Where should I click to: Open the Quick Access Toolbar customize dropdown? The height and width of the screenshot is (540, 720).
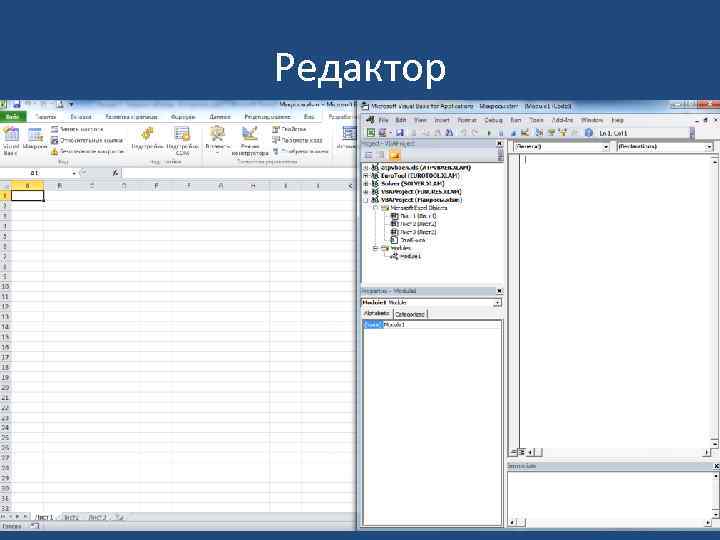click(71, 105)
